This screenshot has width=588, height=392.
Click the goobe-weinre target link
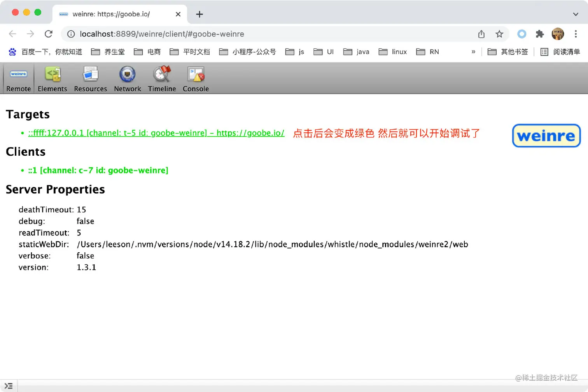pos(156,133)
